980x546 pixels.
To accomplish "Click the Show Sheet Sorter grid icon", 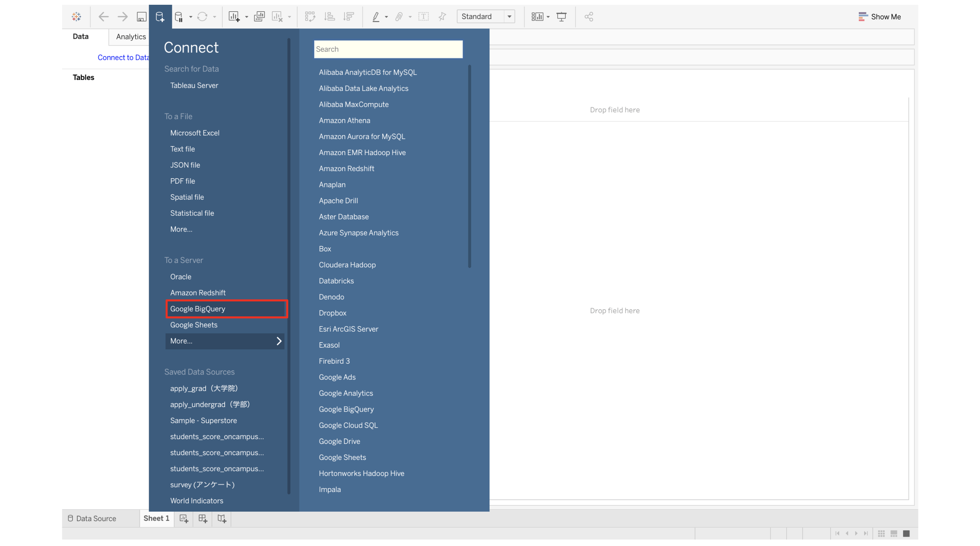I will click(x=882, y=533).
